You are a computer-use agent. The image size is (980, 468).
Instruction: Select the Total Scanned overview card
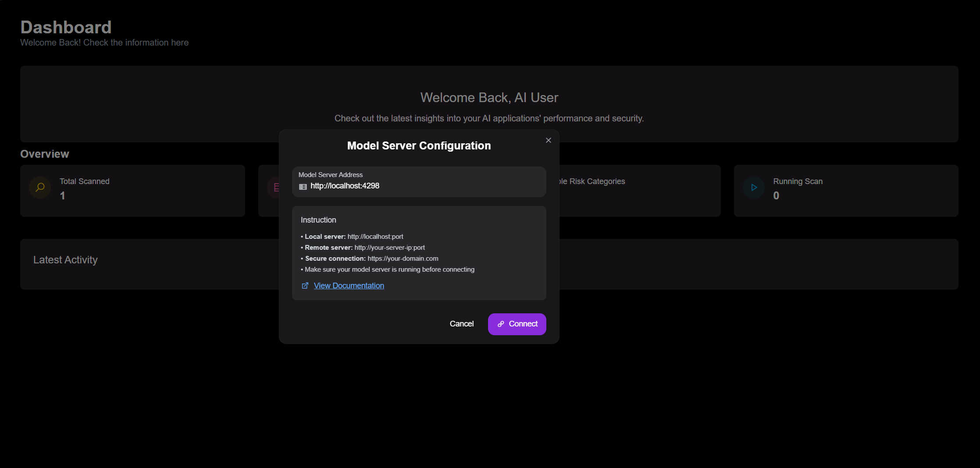pyautogui.click(x=132, y=191)
